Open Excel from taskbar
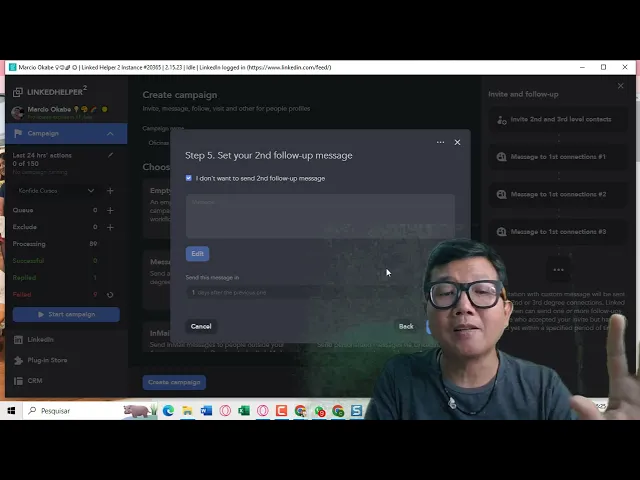This screenshot has height=480, width=640. pyautogui.click(x=244, y=411)
